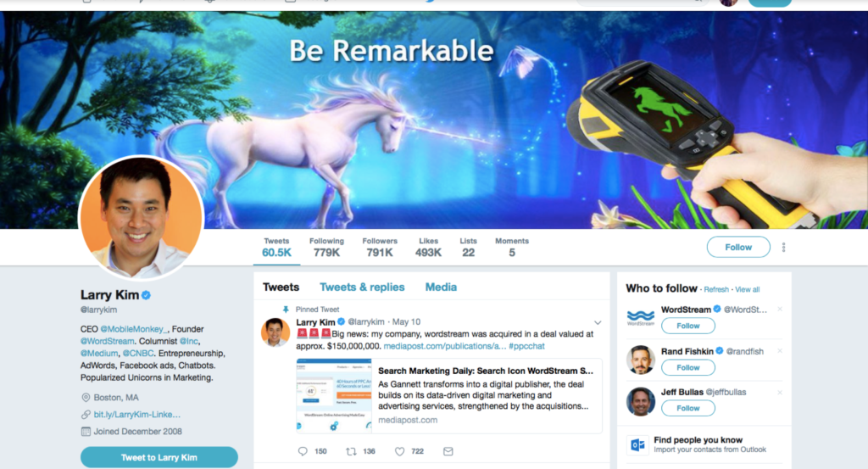Expand the pinned tweet options chevron
This screenshot has width=868, height=469.
pyautogui.click(x=598, y=322)
